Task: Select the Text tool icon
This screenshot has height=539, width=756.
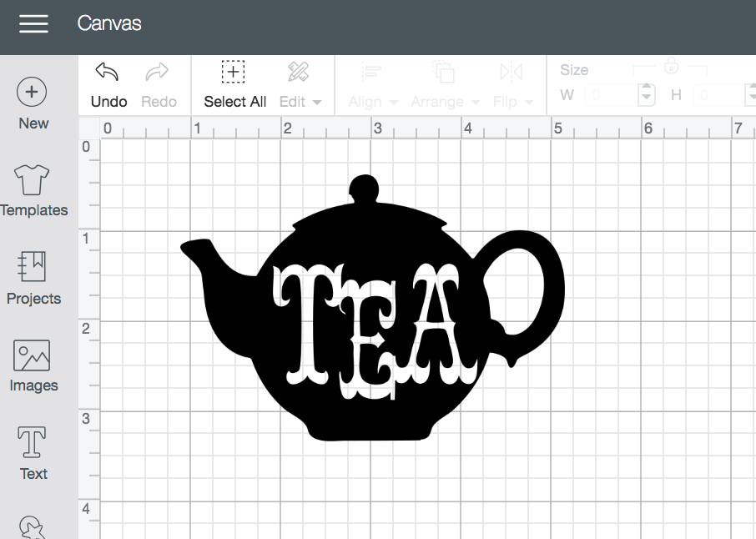Action: pos(32,441)
